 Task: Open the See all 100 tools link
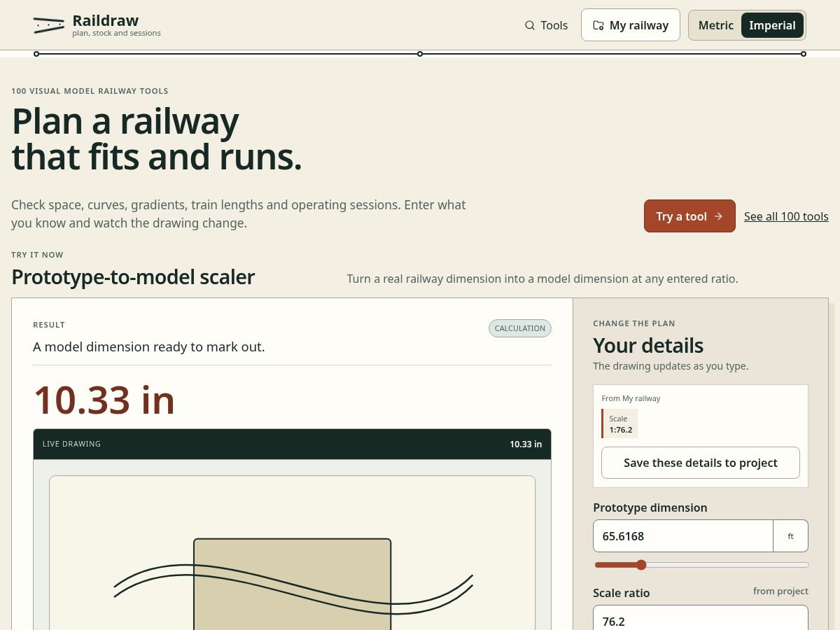pos(786,216)
